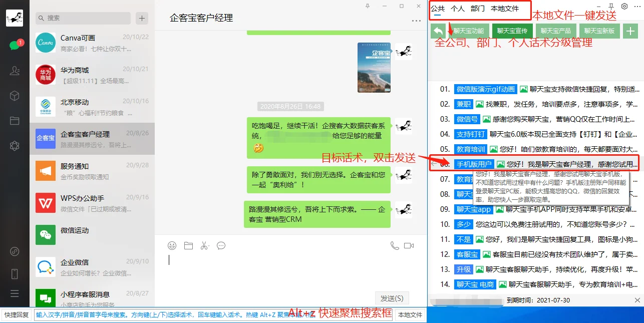Click the image icon in row 02 兼职
Viewport: 644px width, 323px height.
[x=479, y=104]
